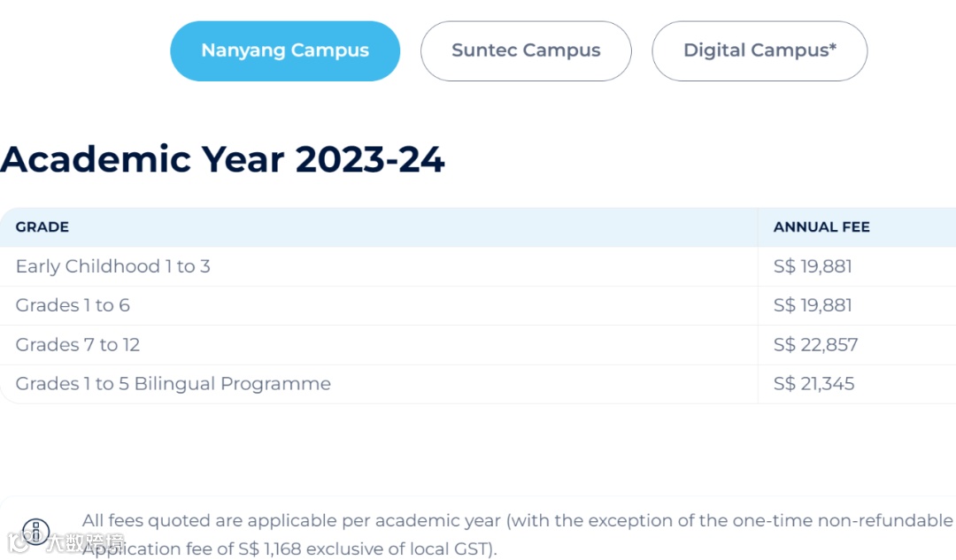Select the Grades 7 to 12 row label
The height and width of the screenshot is (560, 956).
point(78,344)
